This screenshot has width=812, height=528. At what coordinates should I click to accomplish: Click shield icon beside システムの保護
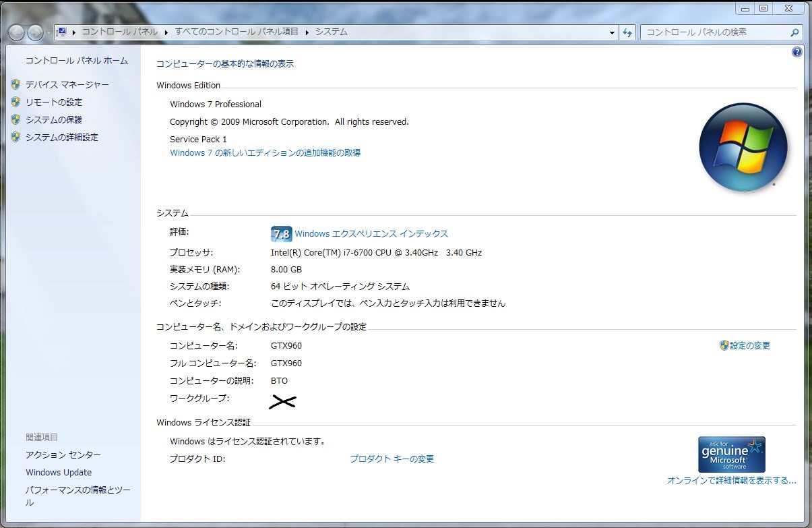pyautogui.click(x=15, y=119)
